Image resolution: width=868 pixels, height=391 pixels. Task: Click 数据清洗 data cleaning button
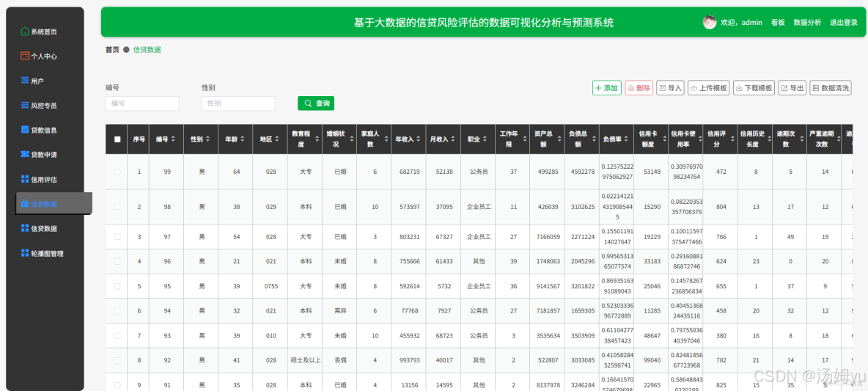831,88
